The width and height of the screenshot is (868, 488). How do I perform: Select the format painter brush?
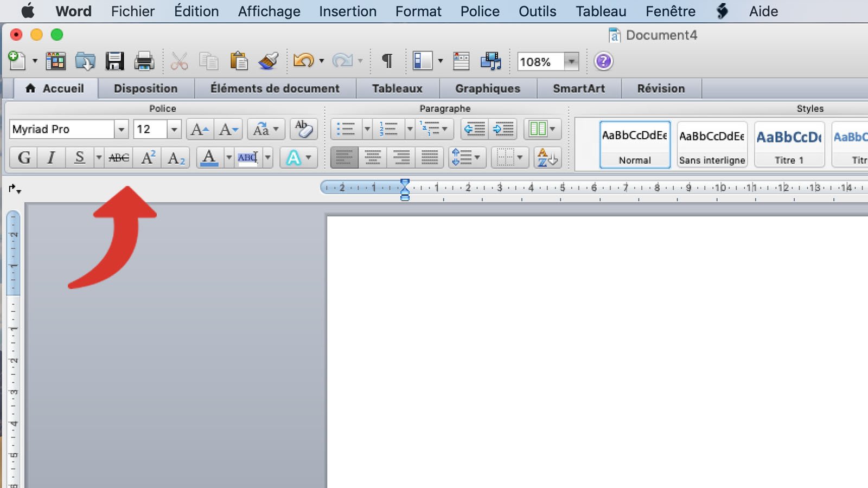pos(269,61)
